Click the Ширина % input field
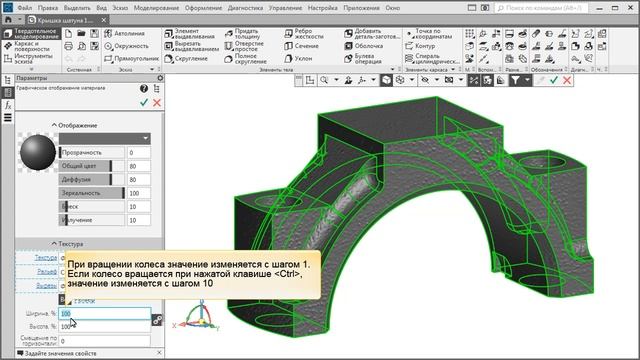The width and height of the screenshot is (640, 360). [x=105, y=313]
